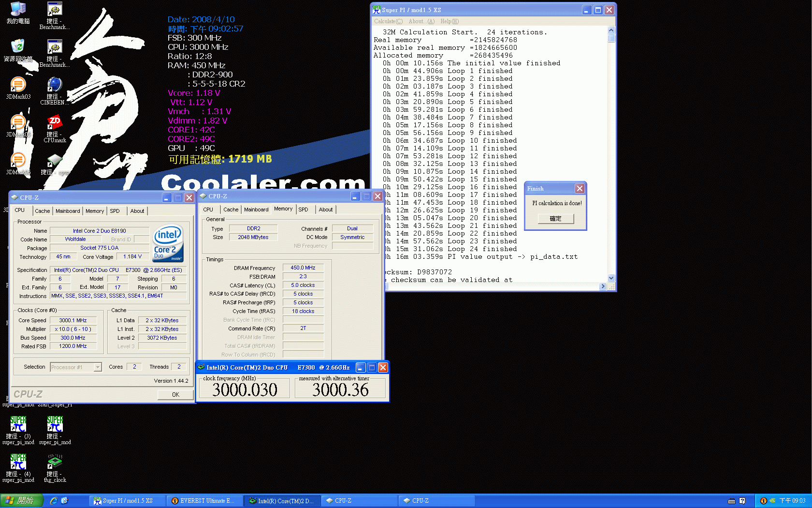Click the EVEREST info icon in system tray

tap(764, 501)
